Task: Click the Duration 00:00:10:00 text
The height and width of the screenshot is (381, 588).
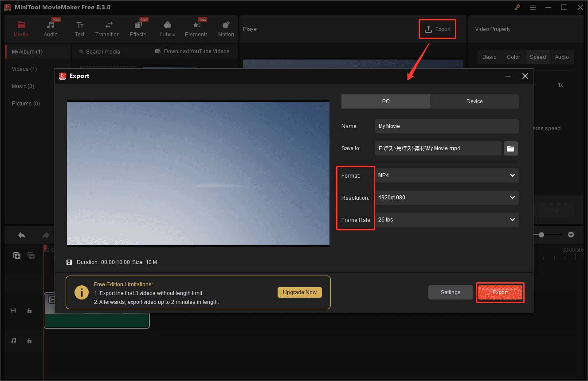Action: coord(103,262)
